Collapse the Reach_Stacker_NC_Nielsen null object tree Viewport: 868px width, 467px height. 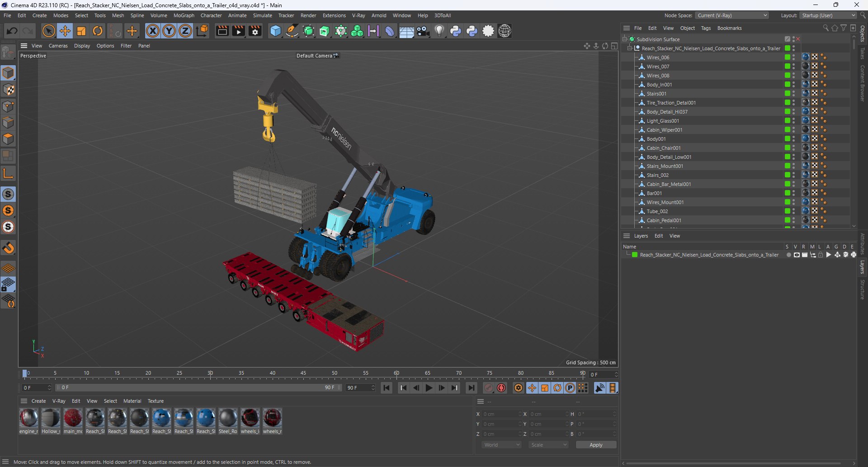(629, 48)
